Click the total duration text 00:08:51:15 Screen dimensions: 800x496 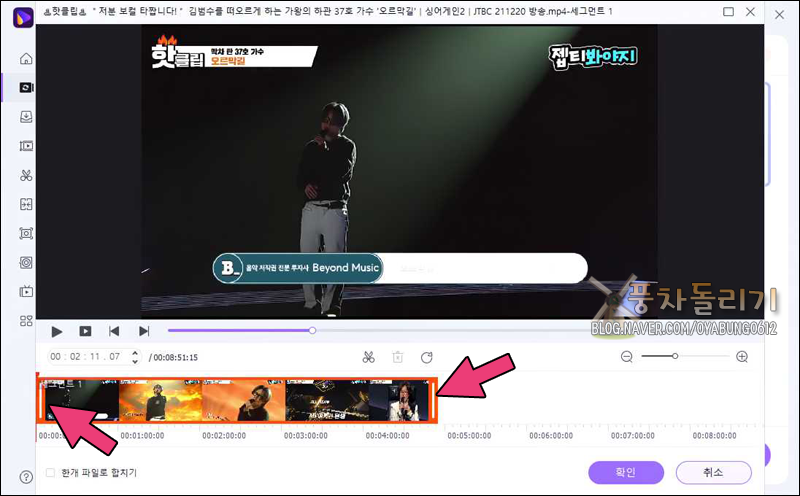176,358
